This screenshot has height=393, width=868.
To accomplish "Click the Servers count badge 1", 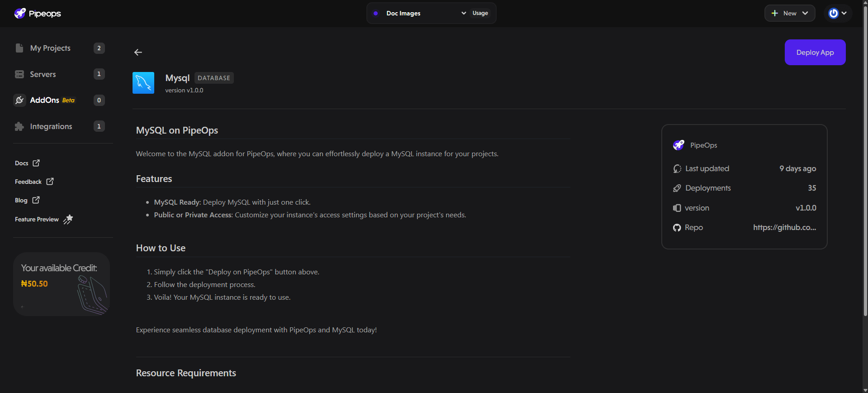I will click(99, 74).
